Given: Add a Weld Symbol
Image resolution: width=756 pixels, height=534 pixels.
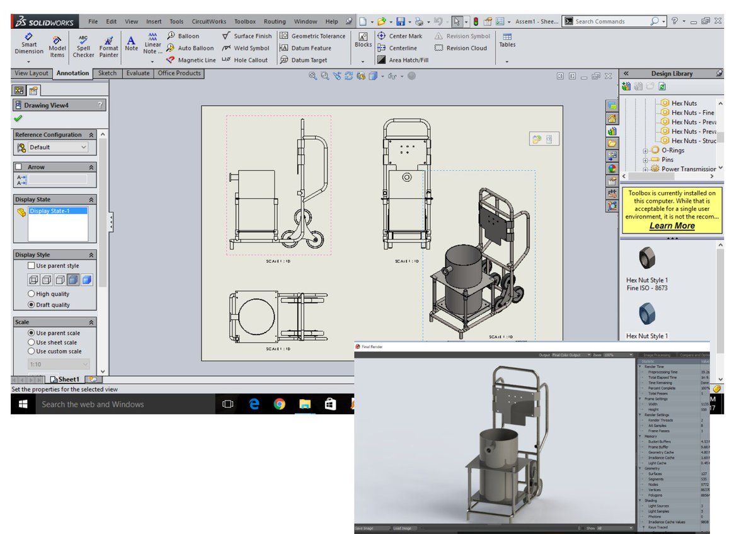Looking at the screenshot, I should [246, 48].
